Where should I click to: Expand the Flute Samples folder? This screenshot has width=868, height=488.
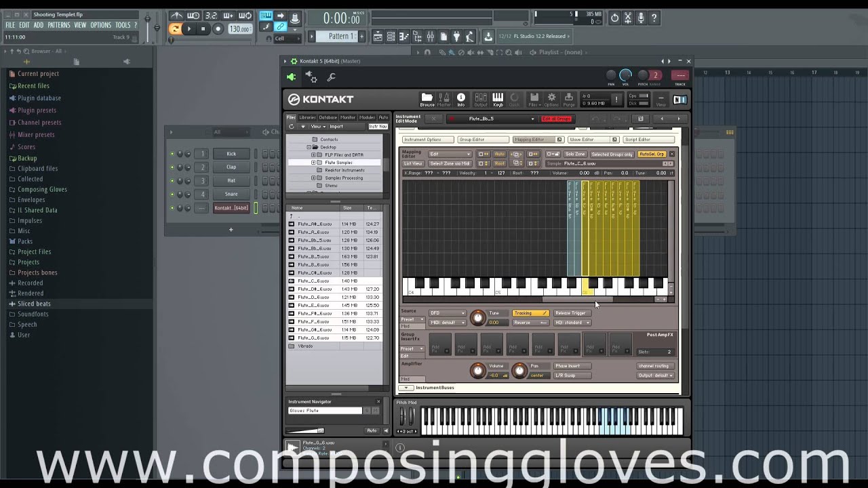click(313, 163)
